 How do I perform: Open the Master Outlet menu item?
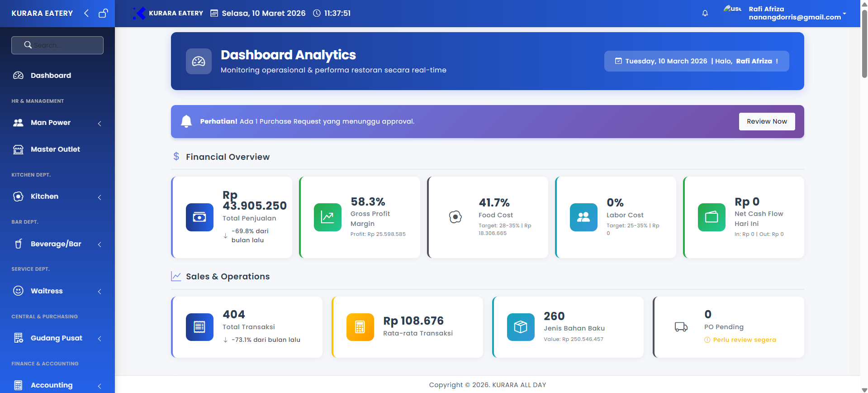tap(55, 149)
